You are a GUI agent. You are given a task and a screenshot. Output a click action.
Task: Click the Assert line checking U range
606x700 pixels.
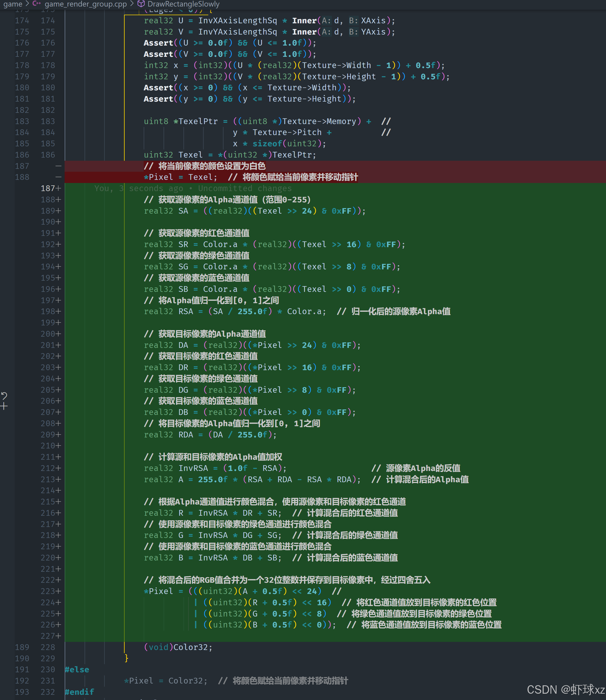coord(230,43)
